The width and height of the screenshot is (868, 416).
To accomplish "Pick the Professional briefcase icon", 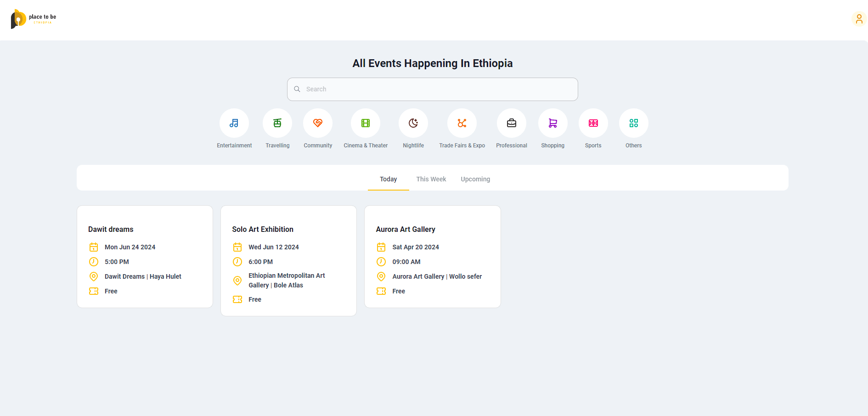I will coord(512,123).
